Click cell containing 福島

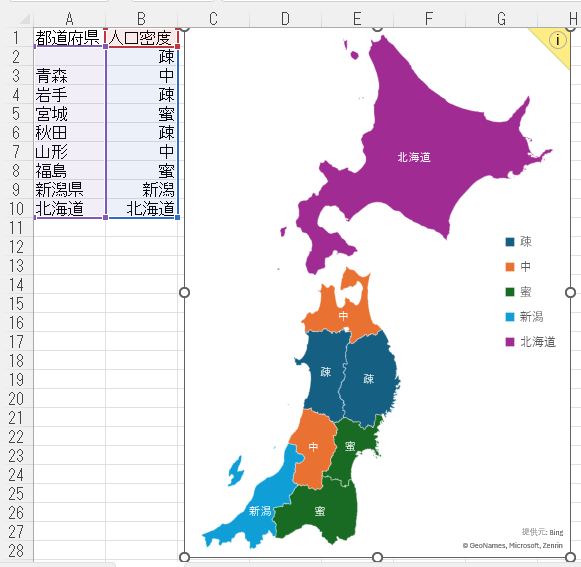69,170
